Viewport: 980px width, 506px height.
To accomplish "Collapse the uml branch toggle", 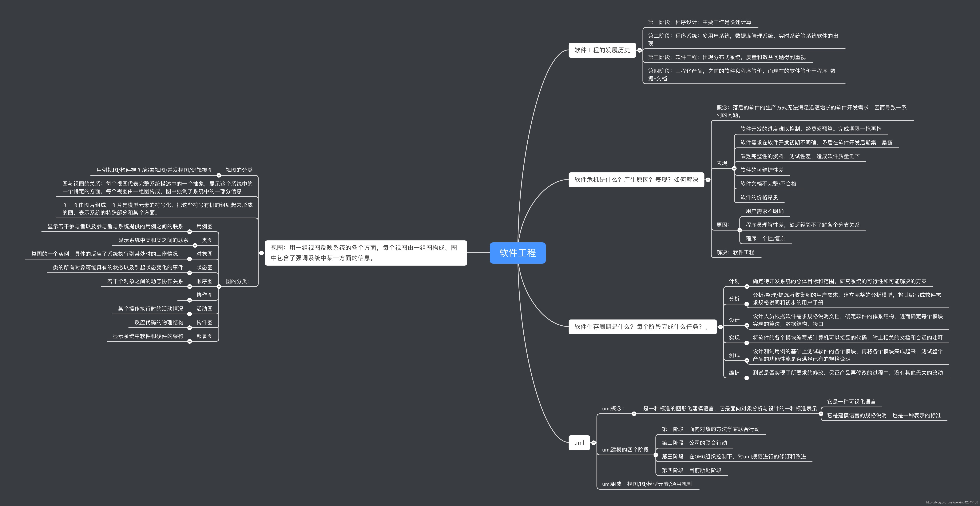I will 593,443.
